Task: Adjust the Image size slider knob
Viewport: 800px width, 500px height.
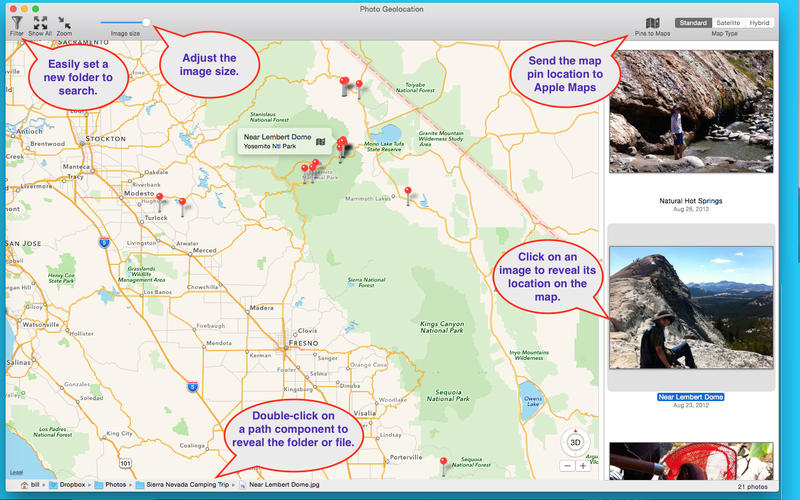Action: (x=146, y=22)
